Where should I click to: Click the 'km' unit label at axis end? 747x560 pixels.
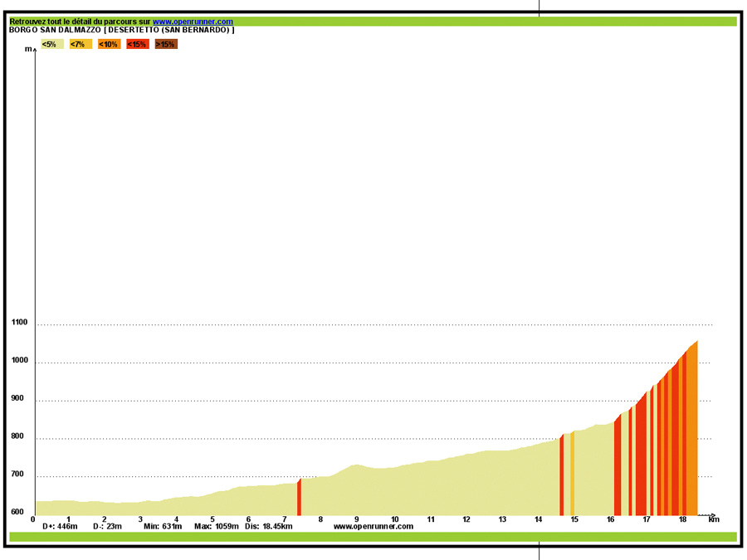pyautogui.click(x=714, y=519)
